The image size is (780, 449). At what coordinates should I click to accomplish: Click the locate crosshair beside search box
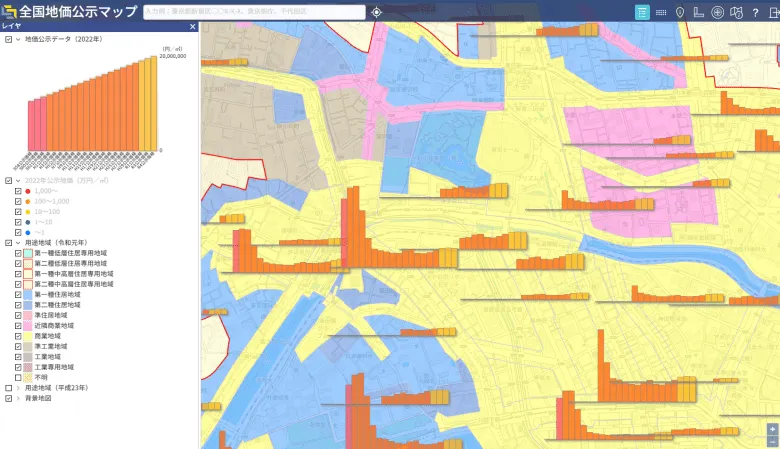(x=376, y=12)
